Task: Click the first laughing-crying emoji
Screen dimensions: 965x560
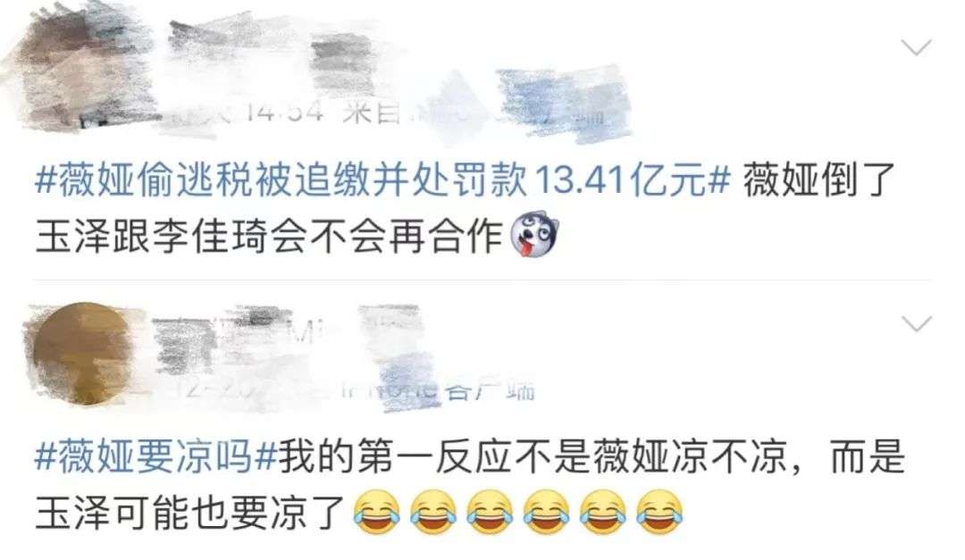Action: 377,512
